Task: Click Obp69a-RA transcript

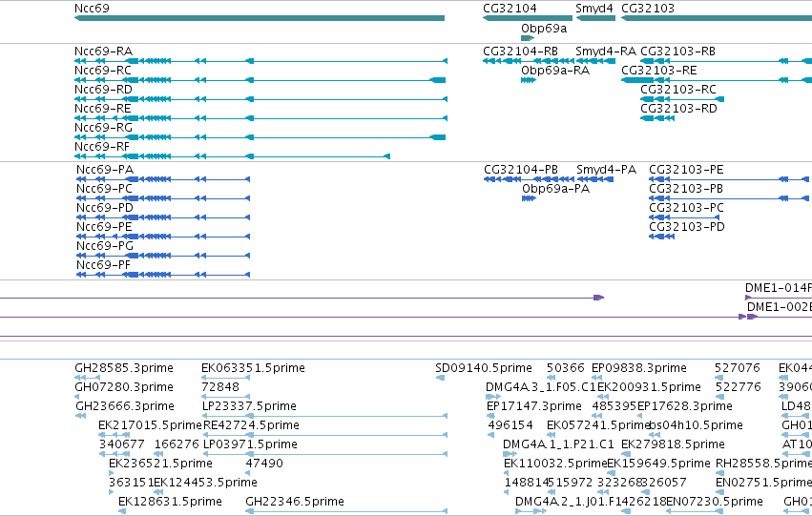Action: click(x=529, y=80)
